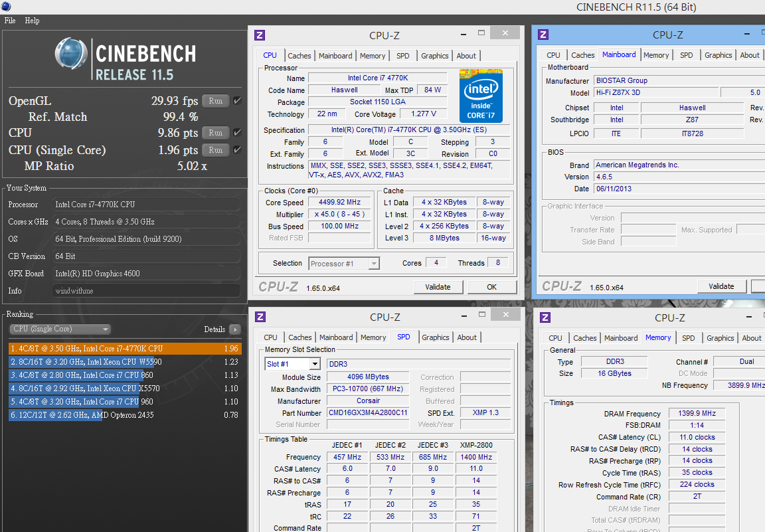Select Graphics tab in Mainboard window
Image resolution: width=765 pixels, height=532 pixels.
click(x=718, y=55)
